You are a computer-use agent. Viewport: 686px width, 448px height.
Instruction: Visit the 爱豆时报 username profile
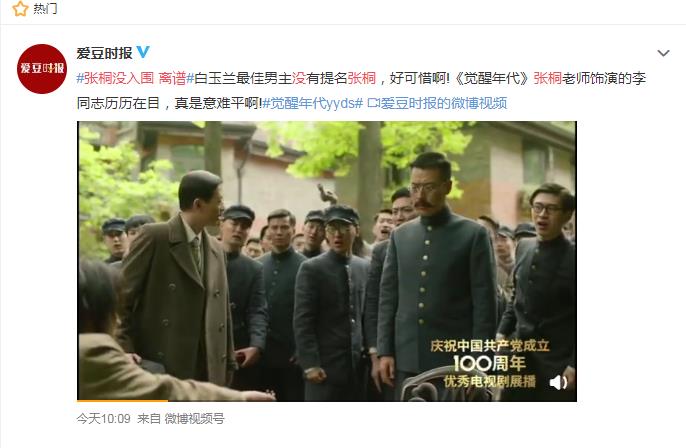(x=104, y=53)
